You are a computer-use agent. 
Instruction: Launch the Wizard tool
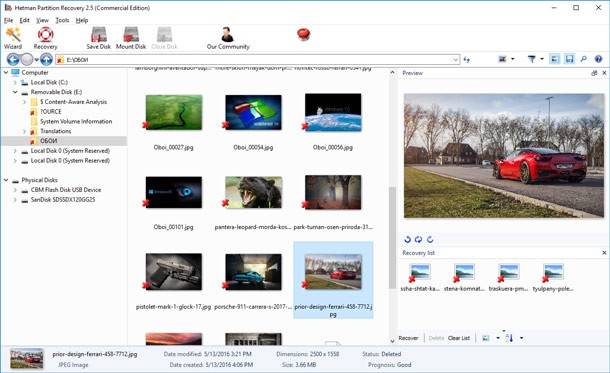13,38
